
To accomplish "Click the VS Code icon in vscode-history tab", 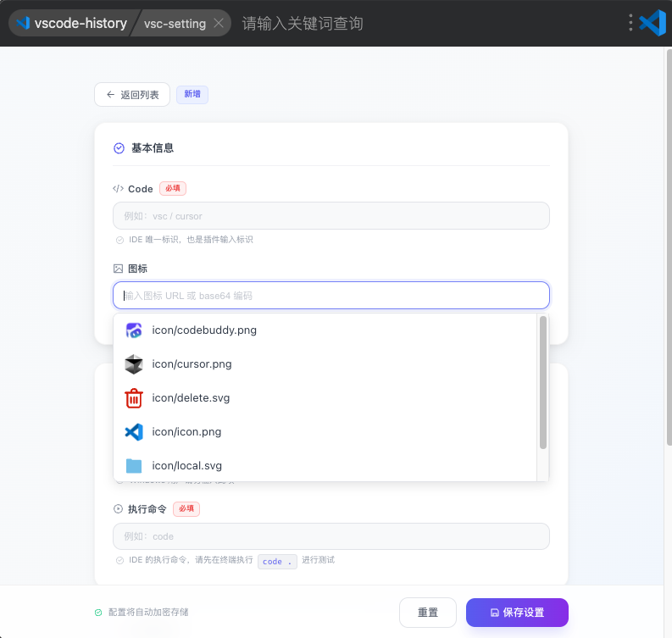I will tap(23, 24).
